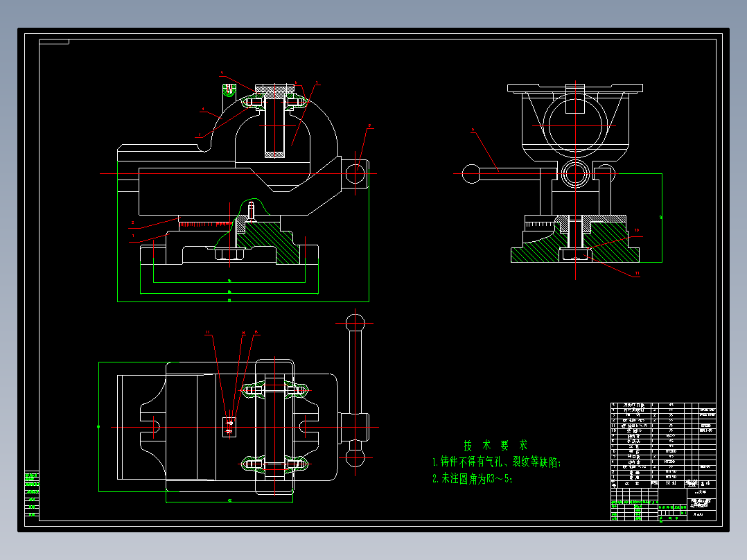This screenshot has width=747, height=560.
Task: Click callout 1 pointing to the base
Action: [x=133, y=236]
